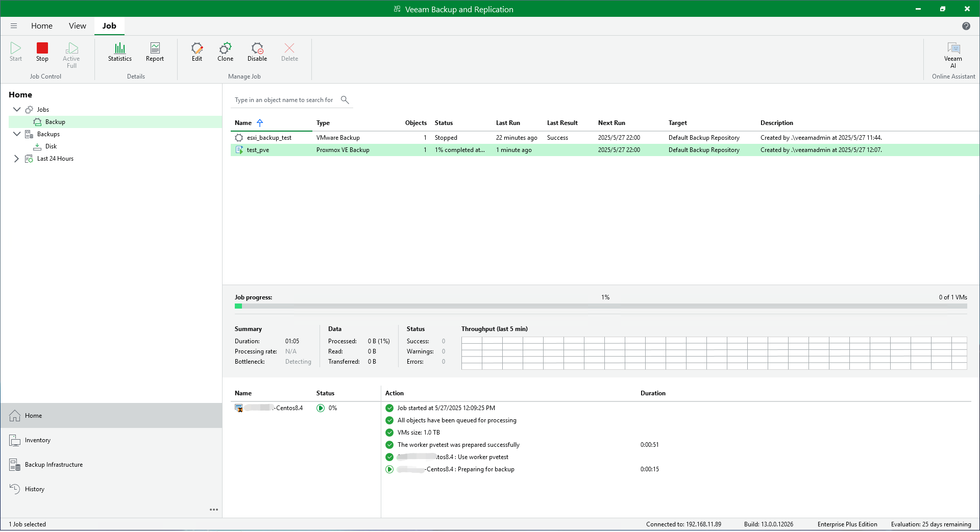980x532 pixels.
Task: Collapse the Jobs tree node
Action: (16, 110)
